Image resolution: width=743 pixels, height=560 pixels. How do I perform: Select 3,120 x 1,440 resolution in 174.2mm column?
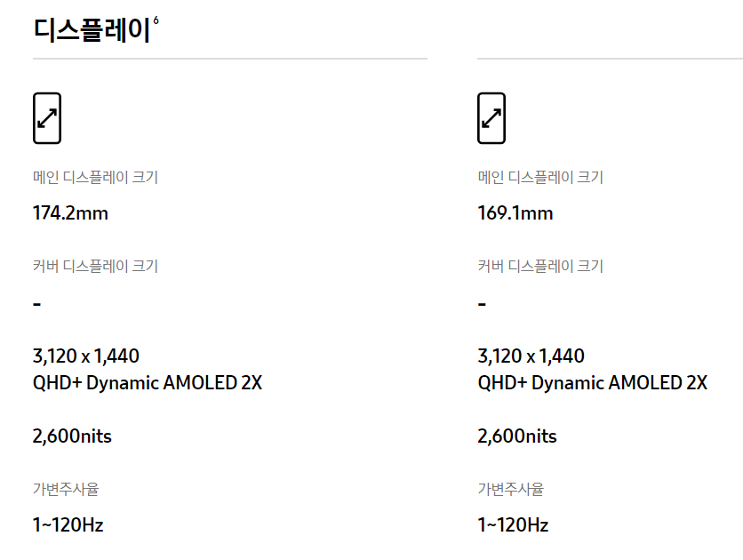point(86,356)
